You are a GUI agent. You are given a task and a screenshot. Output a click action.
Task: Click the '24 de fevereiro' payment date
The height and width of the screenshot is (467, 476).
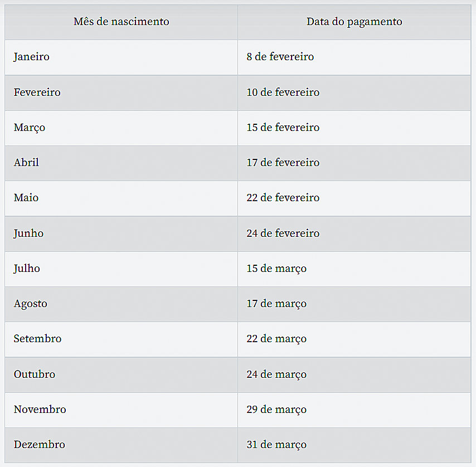point(283,233)
